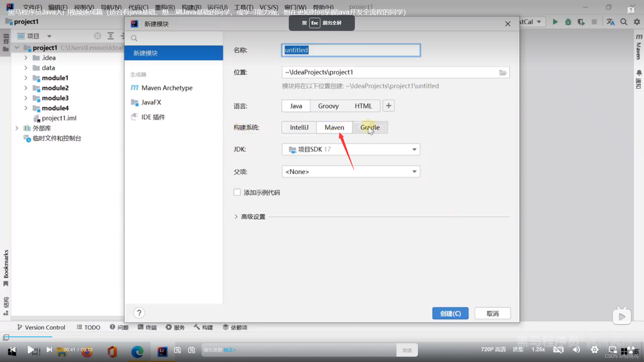Screen dimensions: 644x362
Task: Open Microsoft Office from the taskbar
Action: coord(112,352)
